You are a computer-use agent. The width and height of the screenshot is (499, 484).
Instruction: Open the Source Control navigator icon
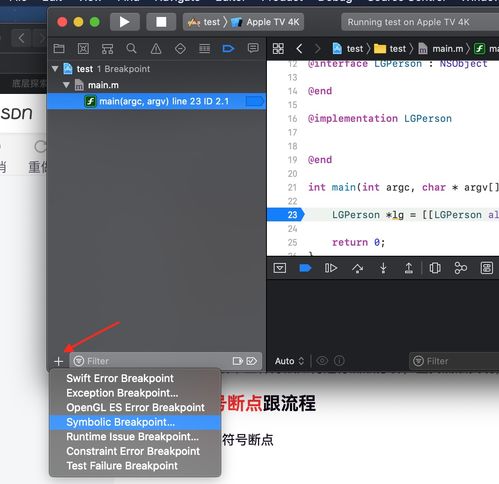click(83, 49)
